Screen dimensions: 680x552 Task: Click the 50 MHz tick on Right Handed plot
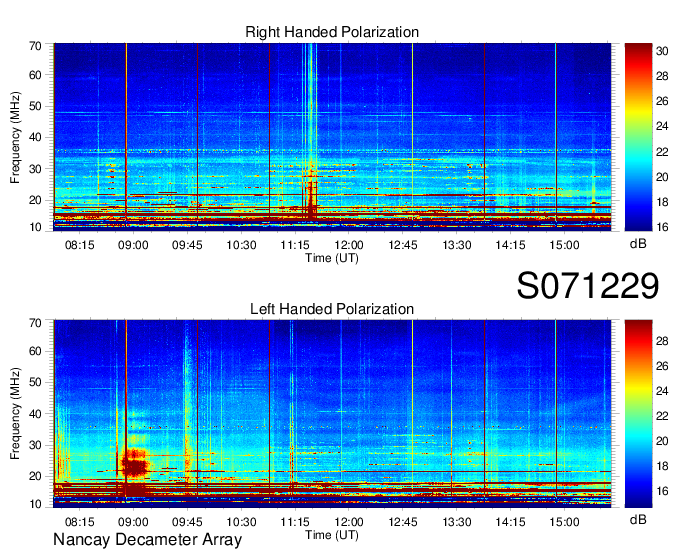point(35,106)
